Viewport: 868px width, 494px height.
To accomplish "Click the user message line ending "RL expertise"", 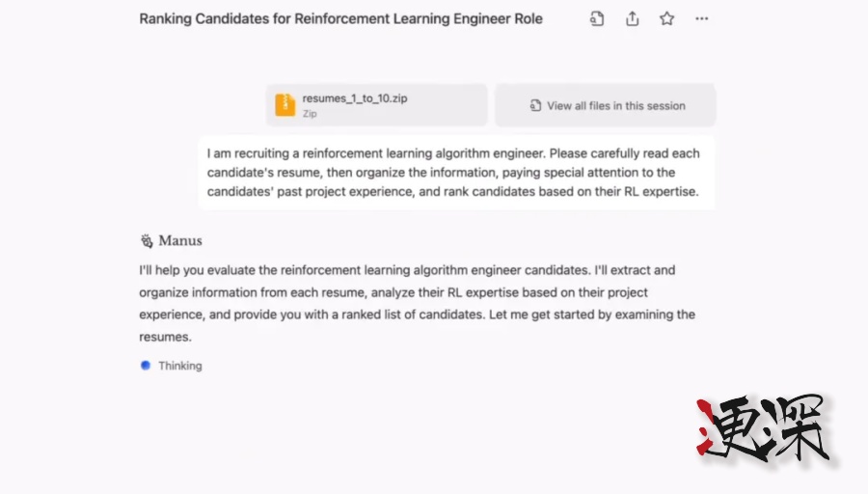I will 453,192.
